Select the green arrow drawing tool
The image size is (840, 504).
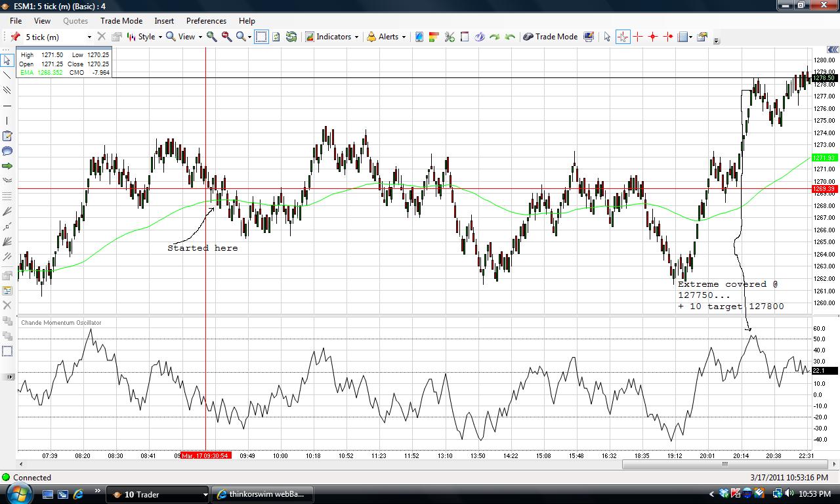(7, 166)
